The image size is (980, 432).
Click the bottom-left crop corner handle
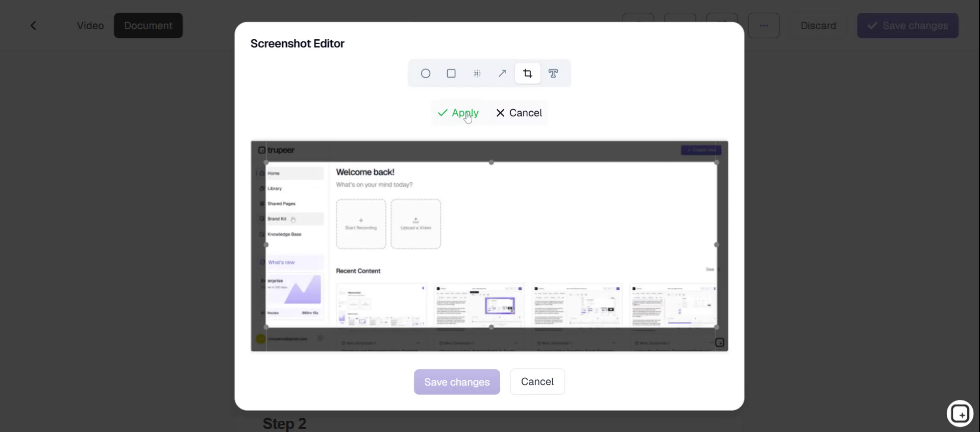pos(266,327)
